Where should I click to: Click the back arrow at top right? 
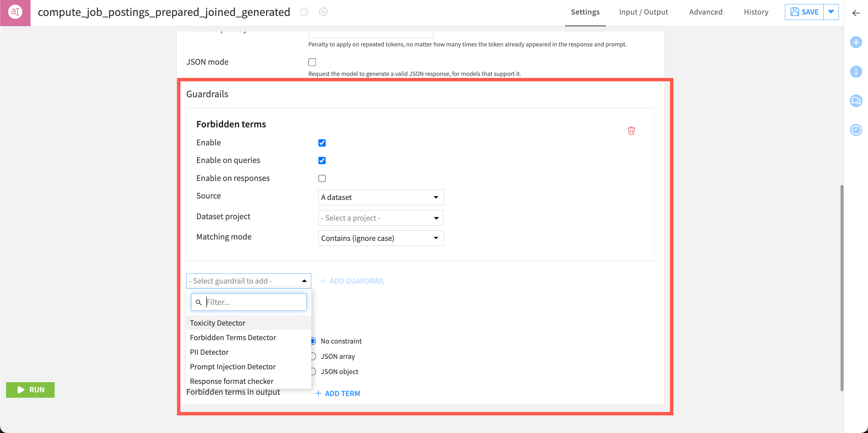[x=855, y=14]
